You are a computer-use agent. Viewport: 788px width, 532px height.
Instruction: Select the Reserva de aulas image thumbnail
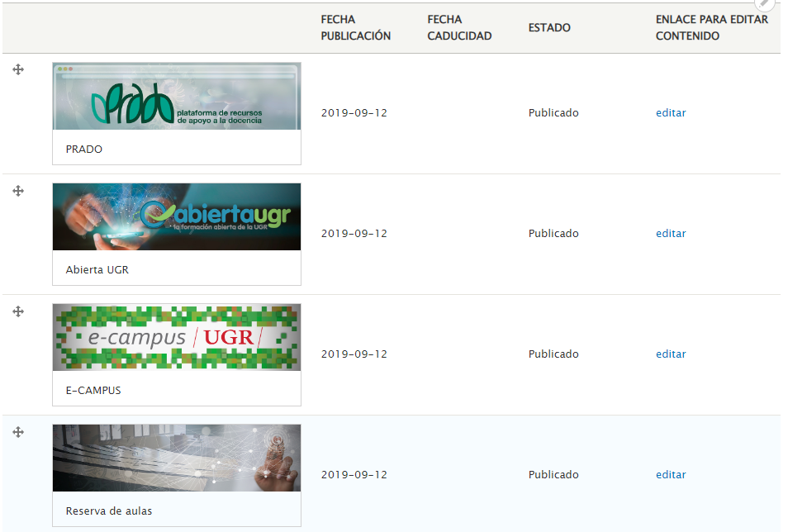coord(177,458)
